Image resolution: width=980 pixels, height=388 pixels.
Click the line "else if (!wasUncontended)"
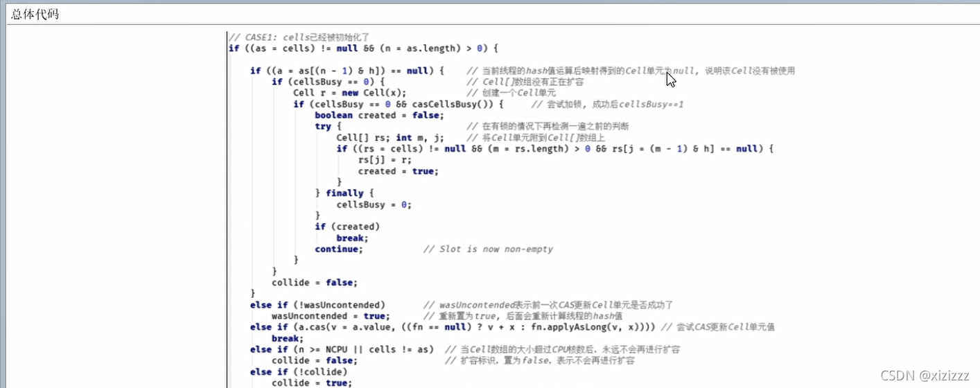tap(317, 305)
